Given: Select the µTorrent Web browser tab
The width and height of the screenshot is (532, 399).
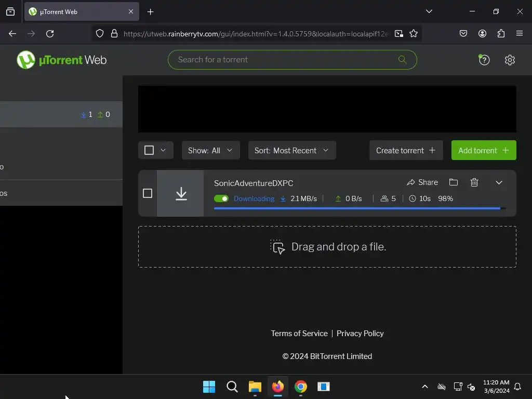Looking at the screenshot, I should click(82, 11).
